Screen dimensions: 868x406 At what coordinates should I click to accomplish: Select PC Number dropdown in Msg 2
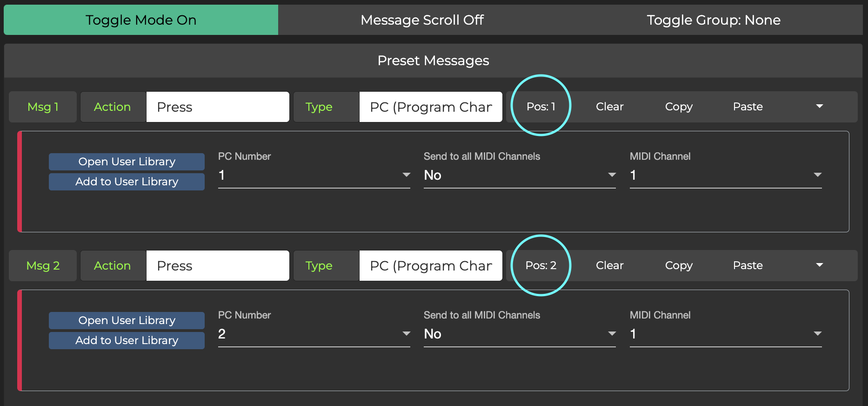314,334
